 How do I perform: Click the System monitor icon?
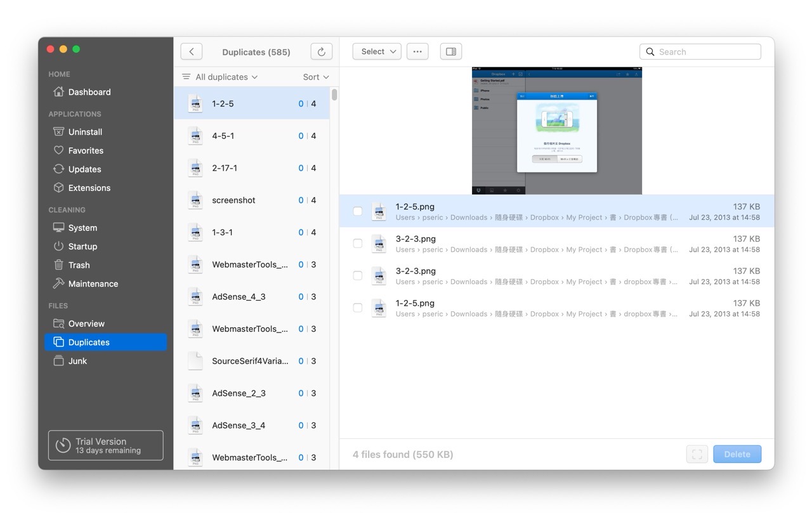(58, 228)
